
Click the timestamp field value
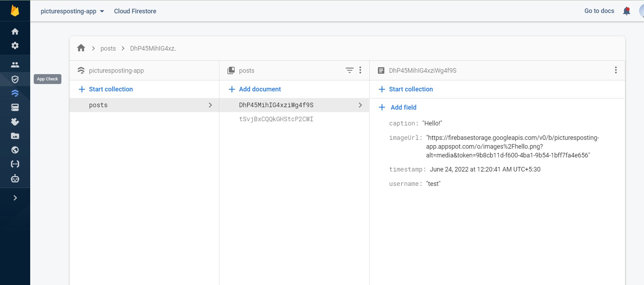tap(485, 169)
